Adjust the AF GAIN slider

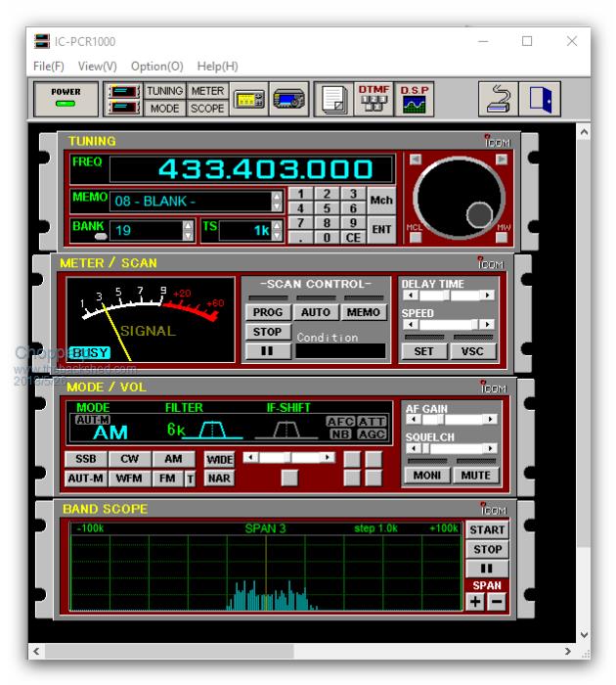452,420
